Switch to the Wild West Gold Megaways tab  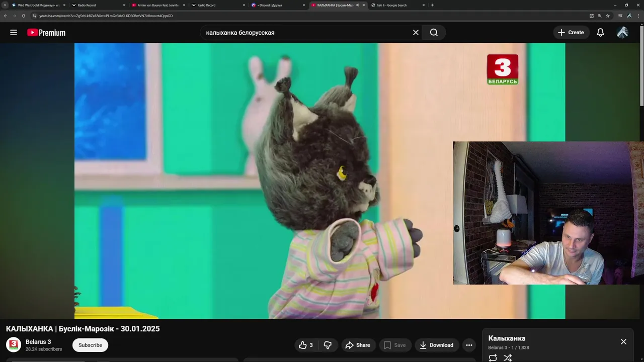[39, 5]
